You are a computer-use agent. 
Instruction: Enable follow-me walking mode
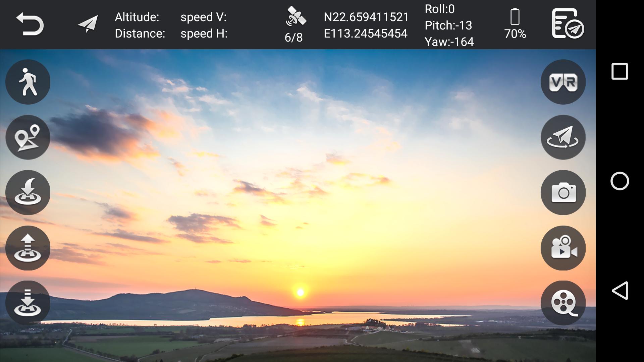28,82
